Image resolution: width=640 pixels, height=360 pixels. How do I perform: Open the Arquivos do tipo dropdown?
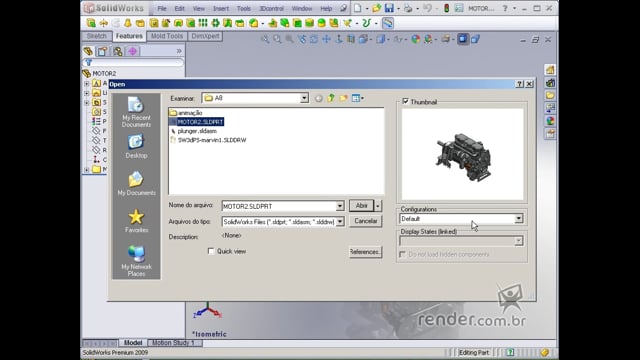(340, 222)
